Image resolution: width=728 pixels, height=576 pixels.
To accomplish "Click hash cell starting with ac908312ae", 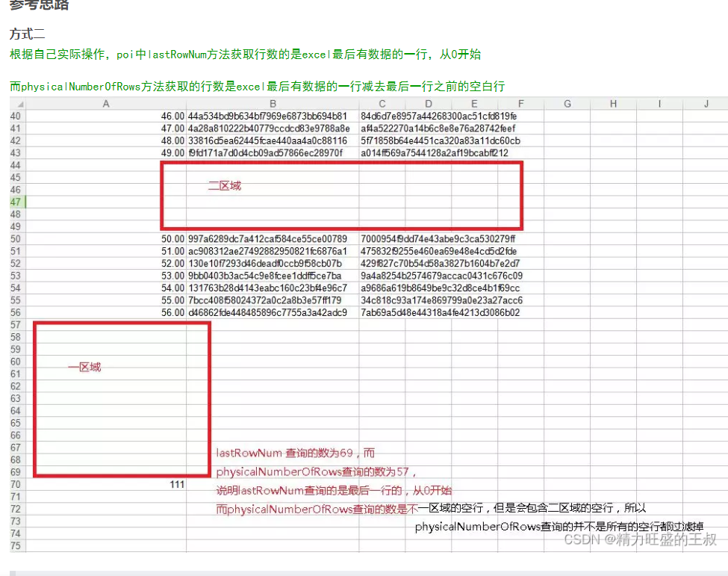I will click(x=273, y=251).
